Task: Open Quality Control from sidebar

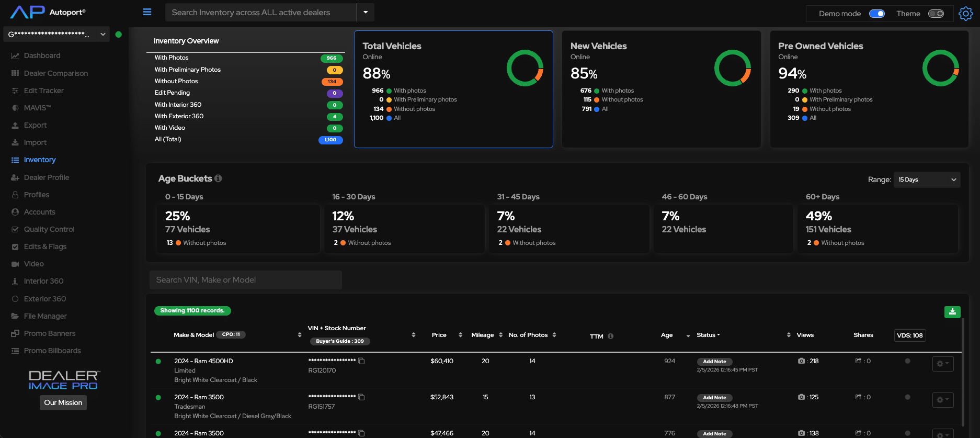Action: point(49,229)
